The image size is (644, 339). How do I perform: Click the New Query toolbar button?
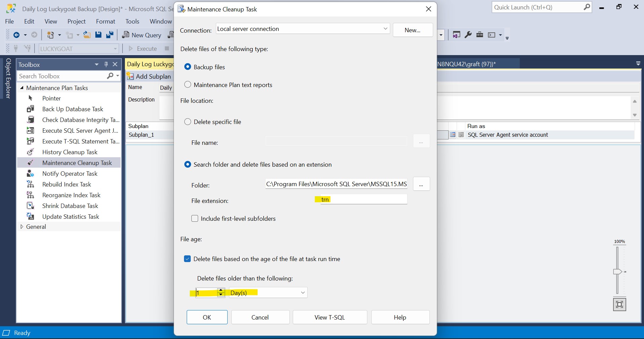pyautogui.click(x=142, y=35)
